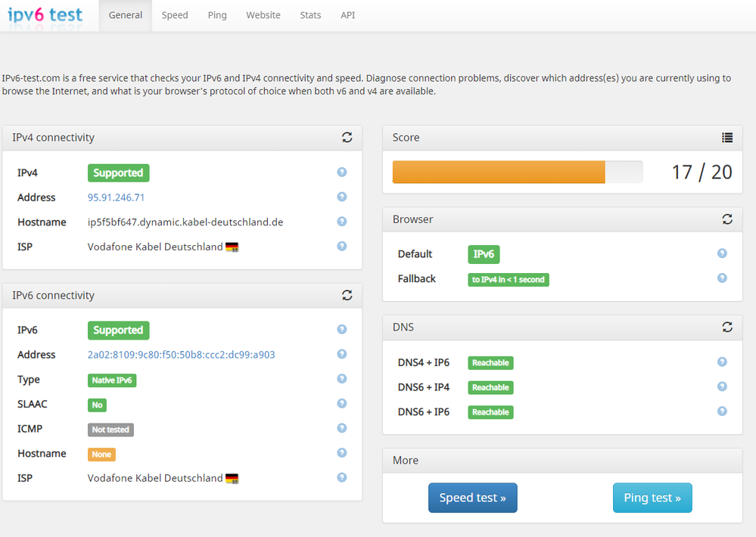Screen dimensions: 756x537
Task: Click the Score panel list icon
Action: tap(727, 138)
